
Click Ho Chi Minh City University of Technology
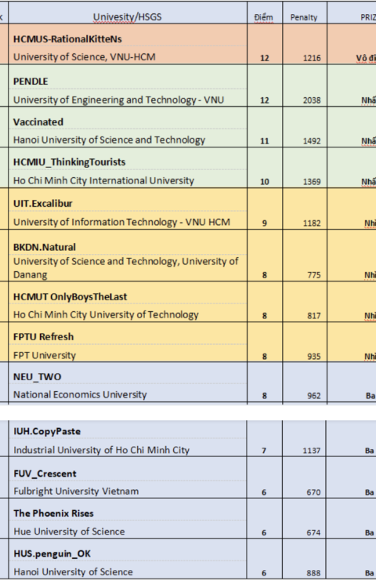pos(106,314)
